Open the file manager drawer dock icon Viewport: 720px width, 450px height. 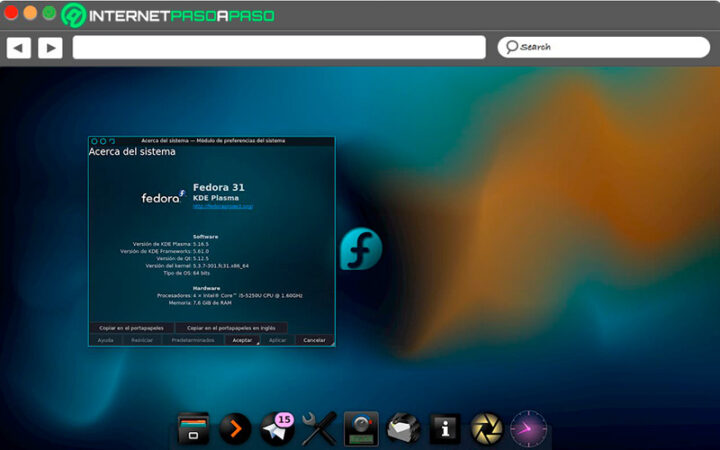click(193, 429)
